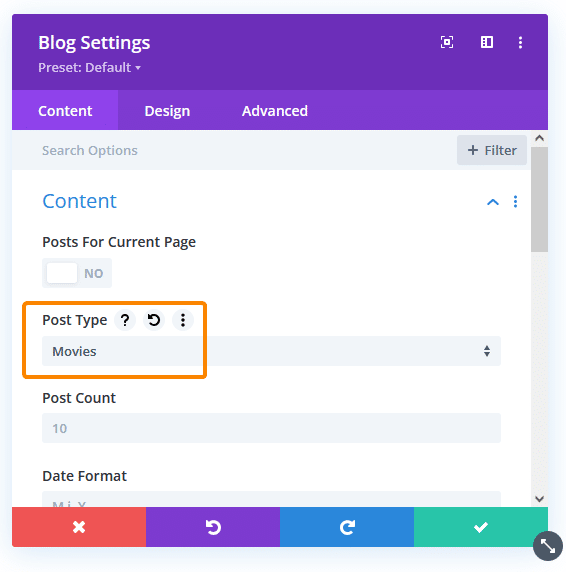Click Post Type help question mark

pyautogui.click(x=125, y=320)
